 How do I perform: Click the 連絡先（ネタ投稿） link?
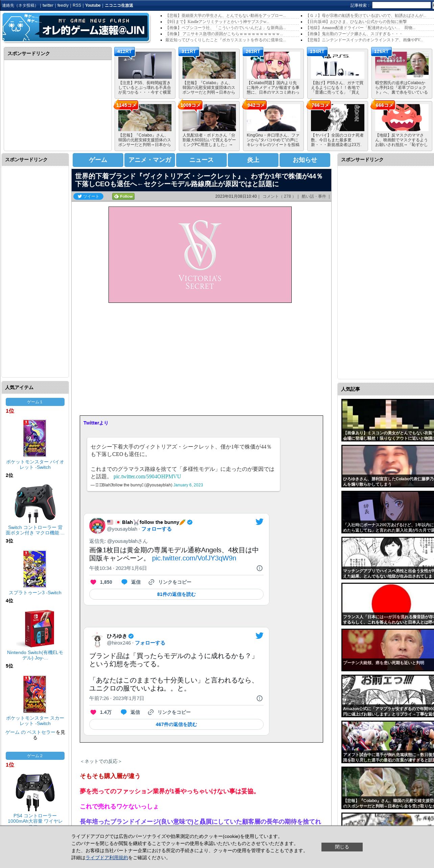(x=20, y=5)
